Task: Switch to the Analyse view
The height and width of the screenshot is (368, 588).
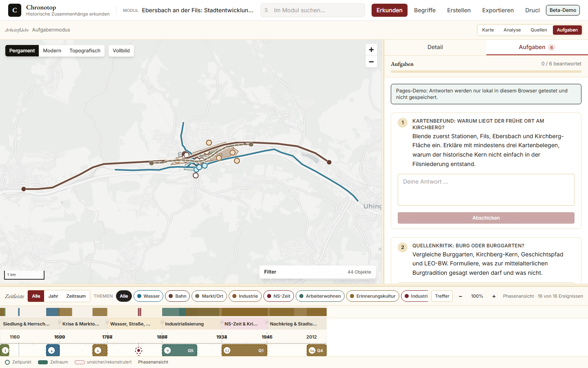Action: pos(512,30)
